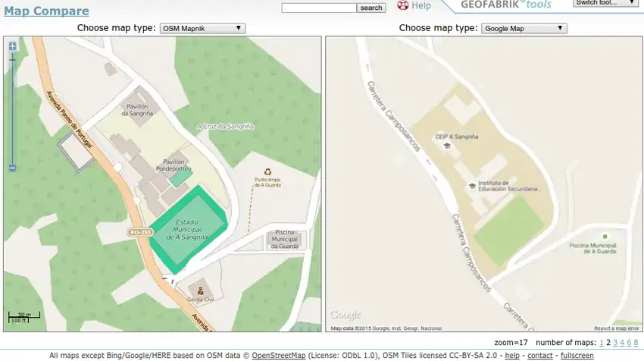Open the fullscreen link
Image resolution: width=644 pixels, height=361 pixels.
577,355
